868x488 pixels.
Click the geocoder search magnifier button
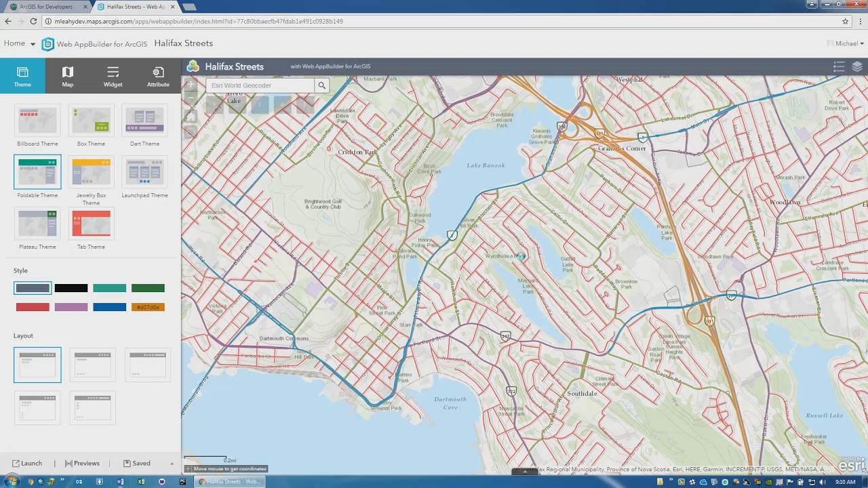pos(322,85)
